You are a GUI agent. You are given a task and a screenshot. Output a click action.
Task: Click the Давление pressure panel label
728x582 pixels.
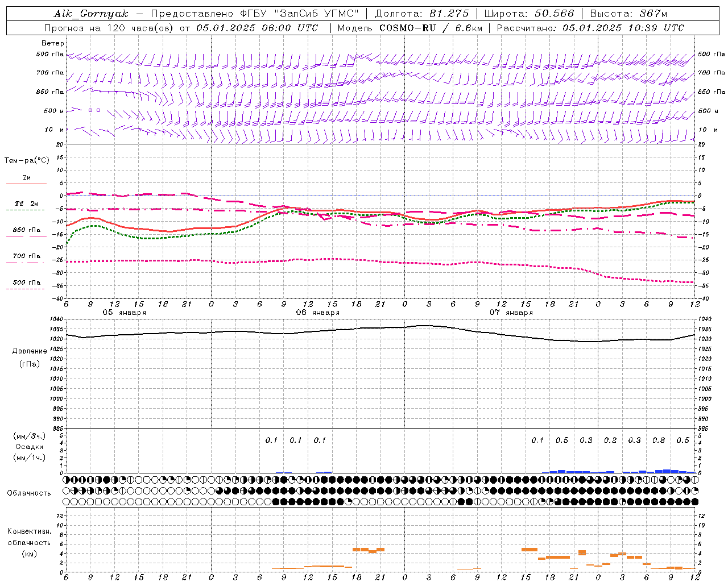[30, 351]
